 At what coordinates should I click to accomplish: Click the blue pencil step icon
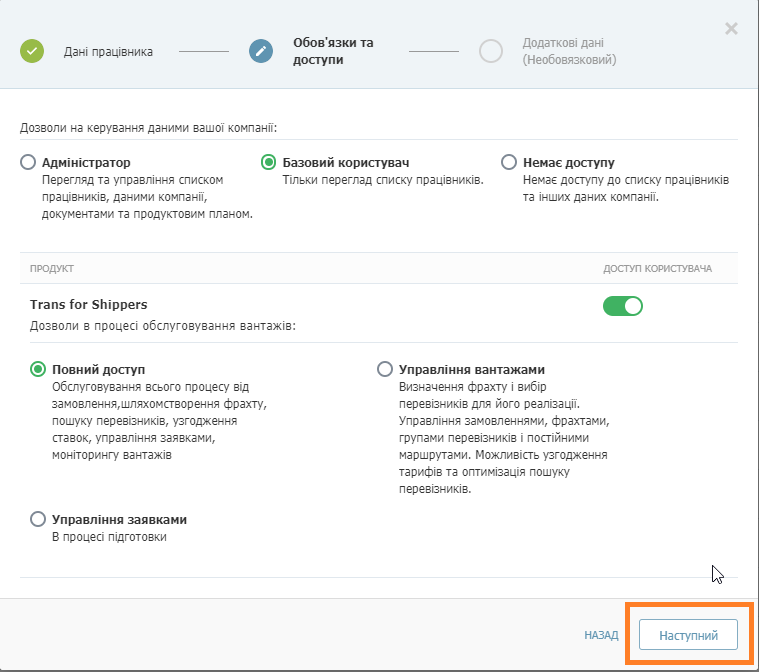click(261, 51)
